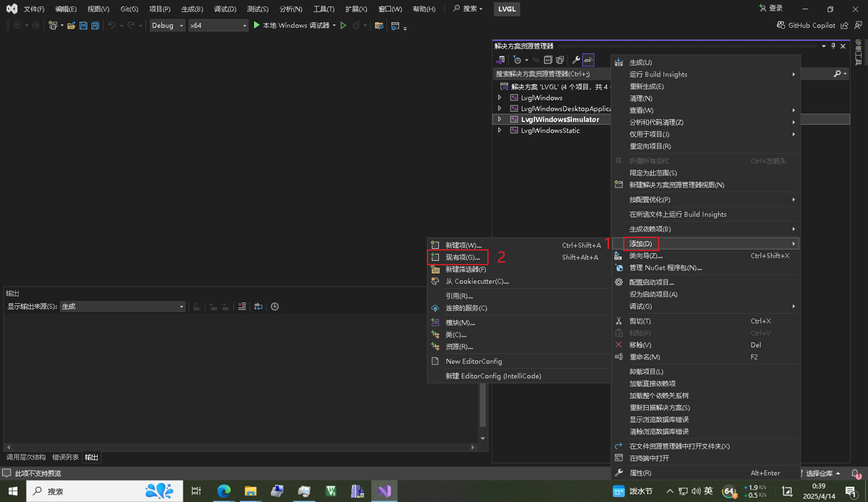Choose 管理 NuGet 程序包(N)...
The height and width of the screenshot is (502, 868).
pyautogui.click(x=705, y=268)
